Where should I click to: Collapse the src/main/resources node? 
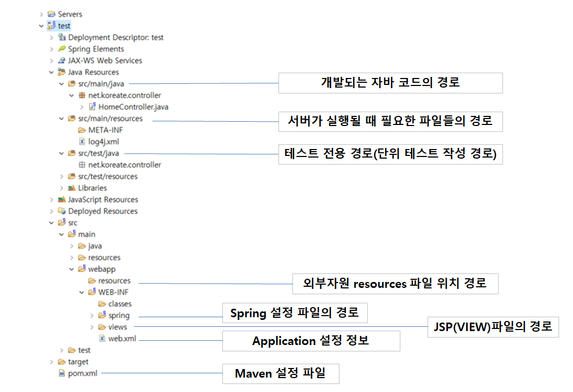click(x=61, y=119)
